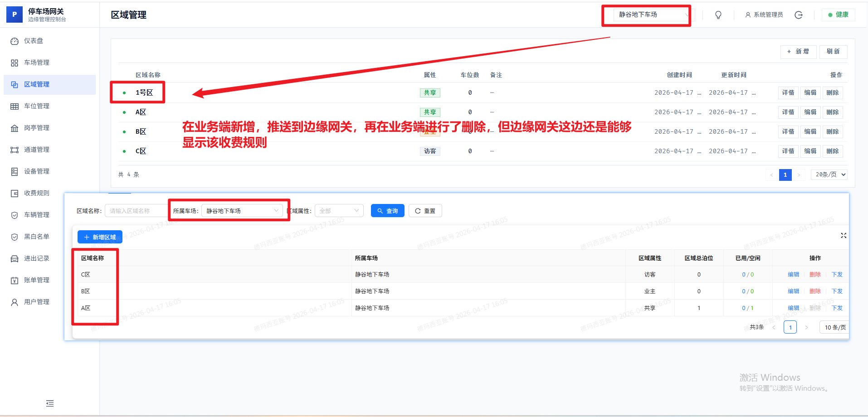The width and height of the screenshot is (868, 417).
Task: Click the 新增 button at top right
Action: point(798,52)
